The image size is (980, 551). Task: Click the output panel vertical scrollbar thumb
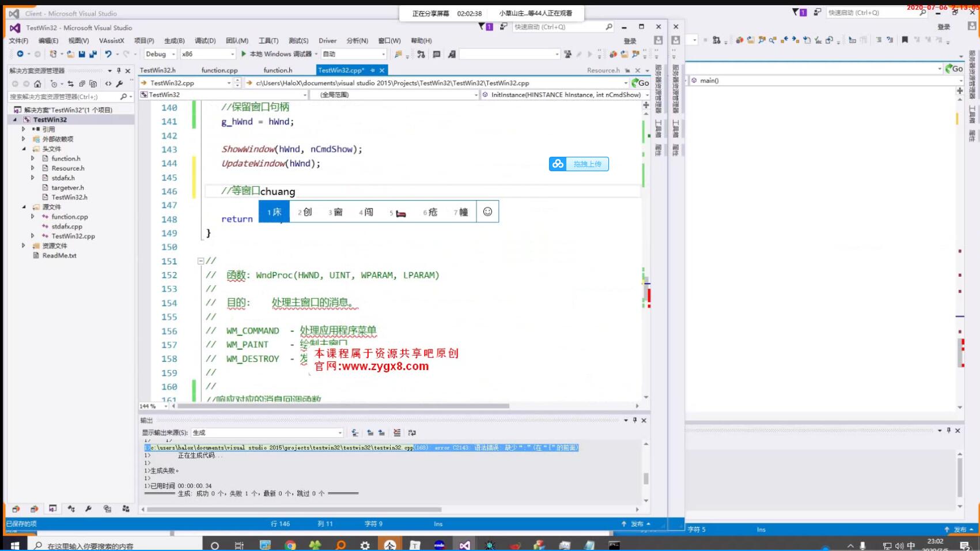click(646, 478)
